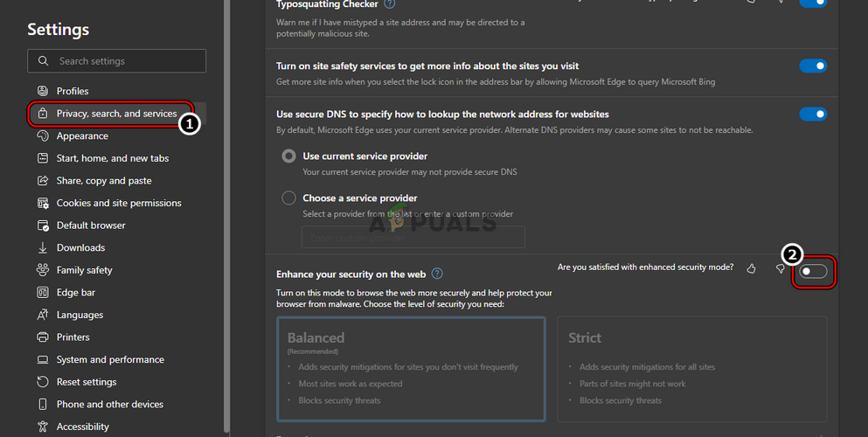The height and width of the screenshot is (437, 868).
Task: Click the Privacy lock icon in sidebar
Action: (43, 114)
